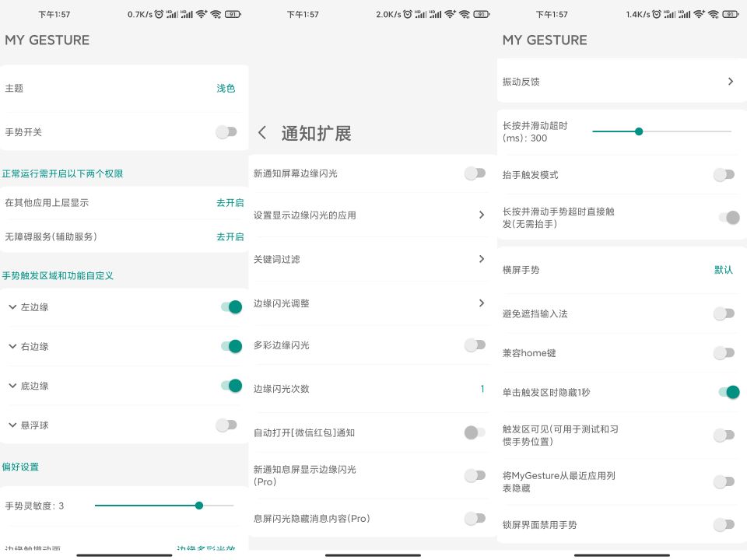Viewport: 747px width, 560px height.
Task: Expand 右边缘 section chevron
Action: 12,346
